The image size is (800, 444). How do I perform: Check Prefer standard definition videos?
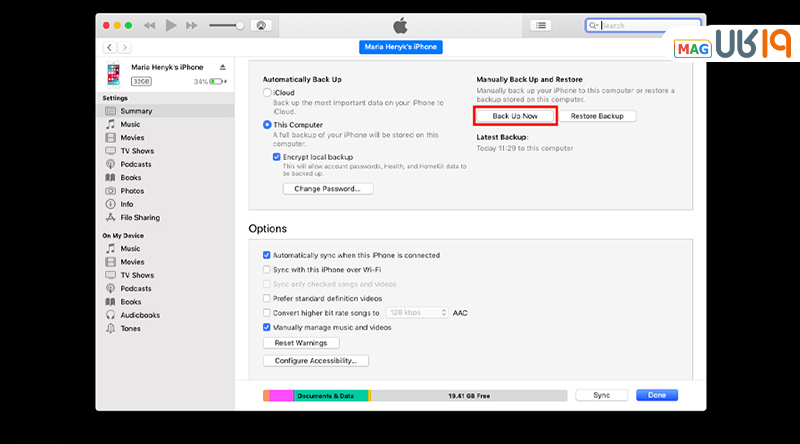point(266,298)
